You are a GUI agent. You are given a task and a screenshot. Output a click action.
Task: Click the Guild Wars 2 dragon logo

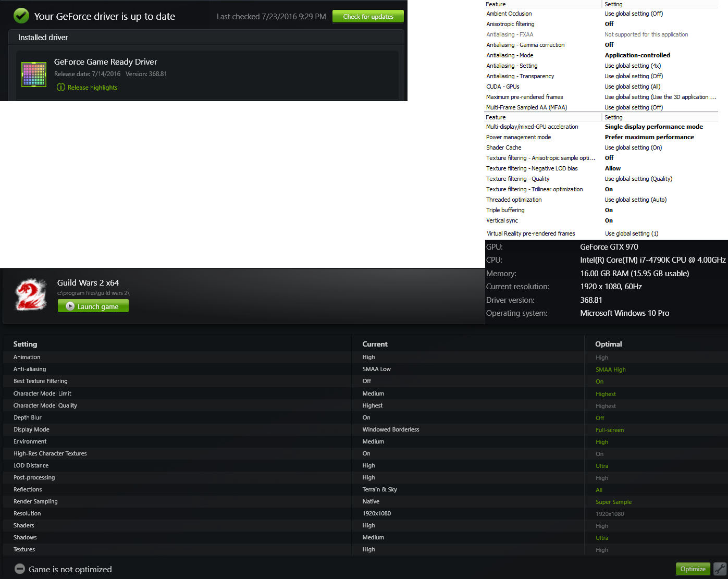tap(31, 295)
